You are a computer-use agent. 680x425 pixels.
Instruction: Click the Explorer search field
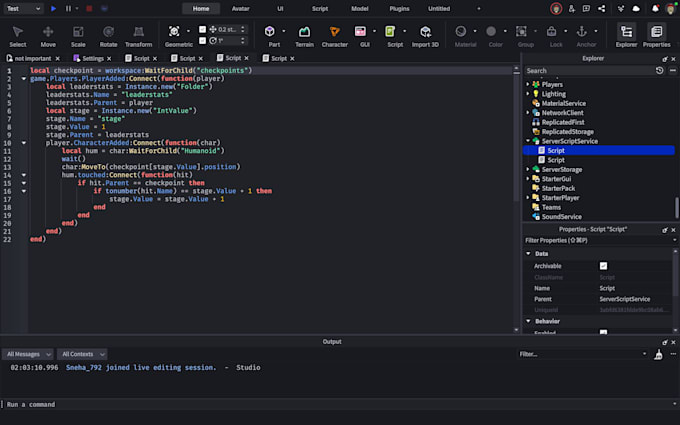589,70
